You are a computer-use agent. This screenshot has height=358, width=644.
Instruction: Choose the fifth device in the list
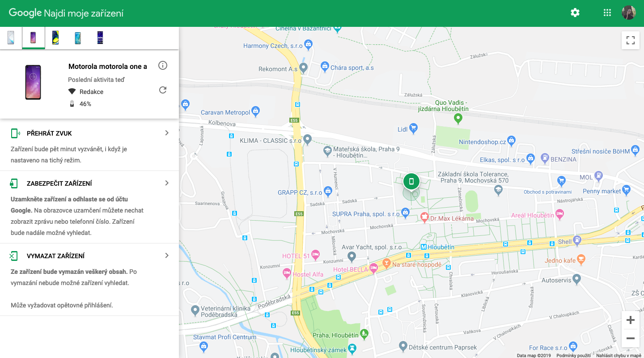pos(100,38)
